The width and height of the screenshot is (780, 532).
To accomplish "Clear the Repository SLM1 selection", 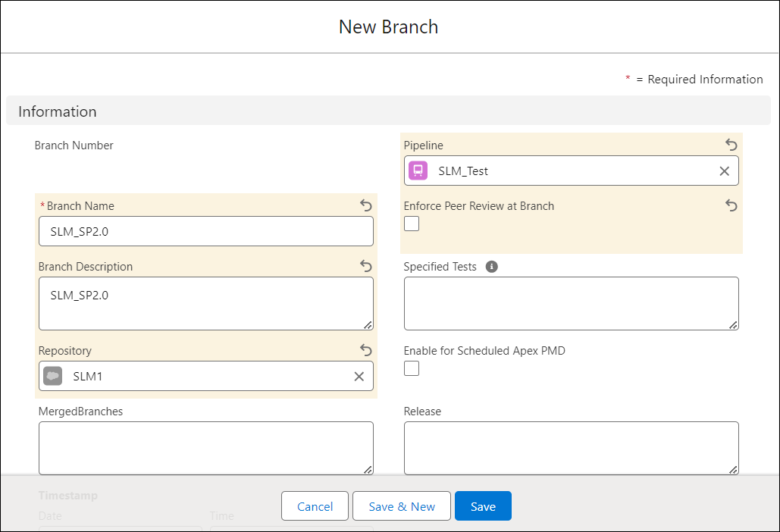I will [359, 376].
